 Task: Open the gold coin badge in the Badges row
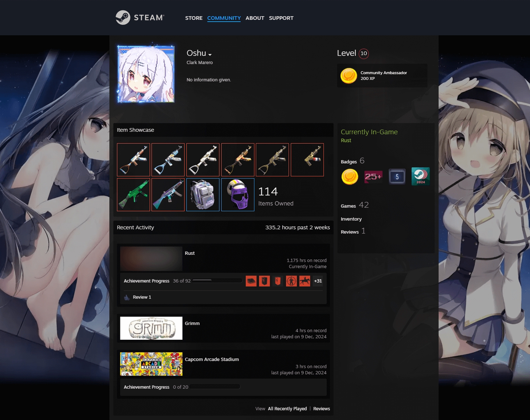pyautogui.click(x=350, y=177)
